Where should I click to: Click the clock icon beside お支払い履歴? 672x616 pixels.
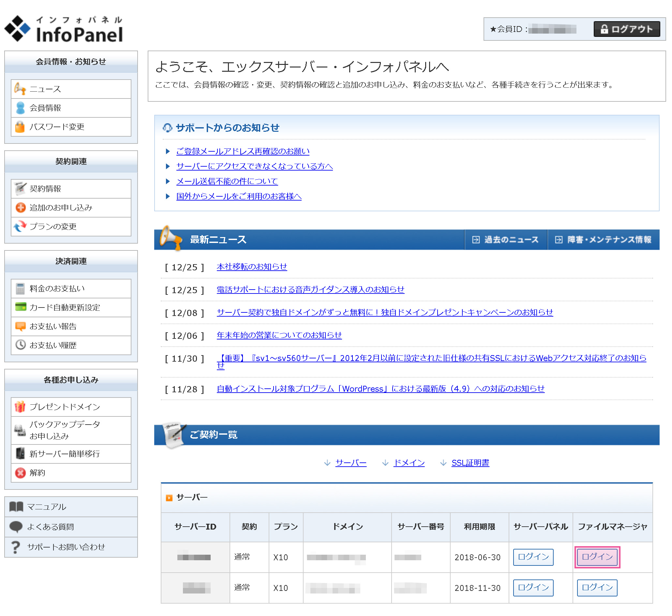click(21, 345)
